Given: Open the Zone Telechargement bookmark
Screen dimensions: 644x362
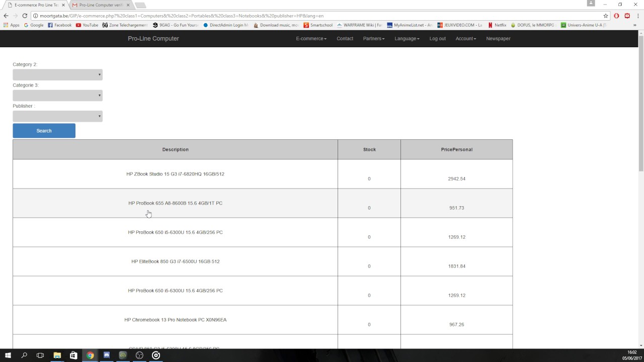Looking at the screenshot, I should tap(125, 25).
